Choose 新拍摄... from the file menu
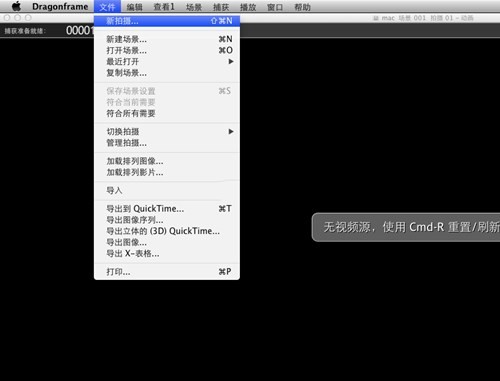This screenshot has height=381, width=500. point(167,21)
